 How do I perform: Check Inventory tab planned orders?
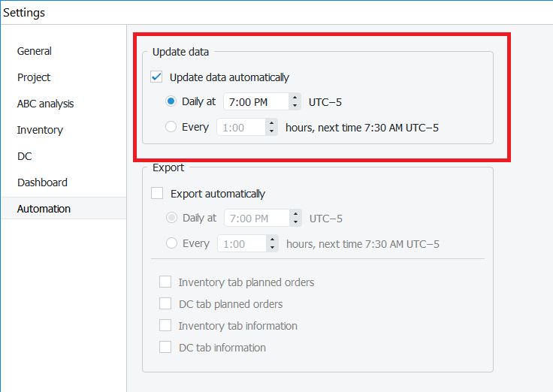point(165,282)
